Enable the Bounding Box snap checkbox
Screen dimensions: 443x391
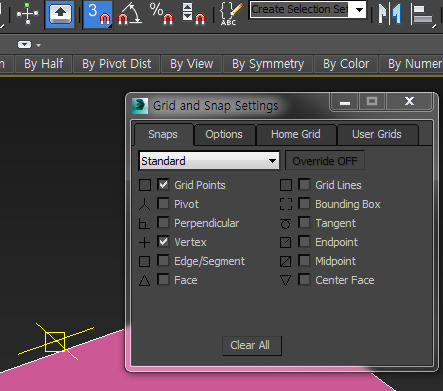click(x=304, y=203)
